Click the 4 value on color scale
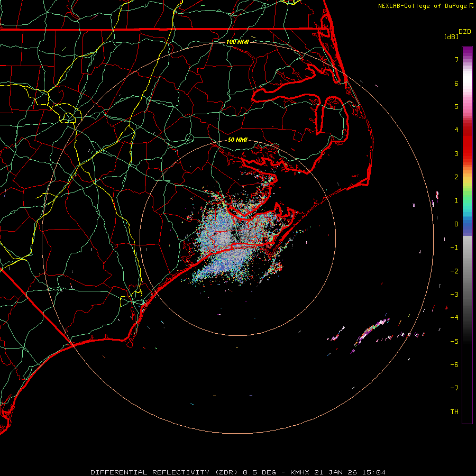The height and width of the screenshot is (476, 476). 456,130
